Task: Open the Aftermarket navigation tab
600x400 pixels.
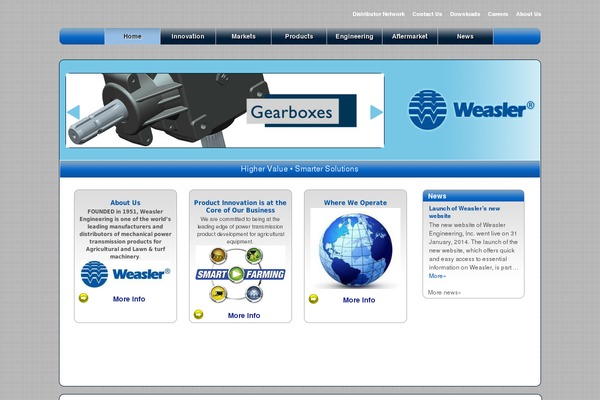Action: pos(410,36)
